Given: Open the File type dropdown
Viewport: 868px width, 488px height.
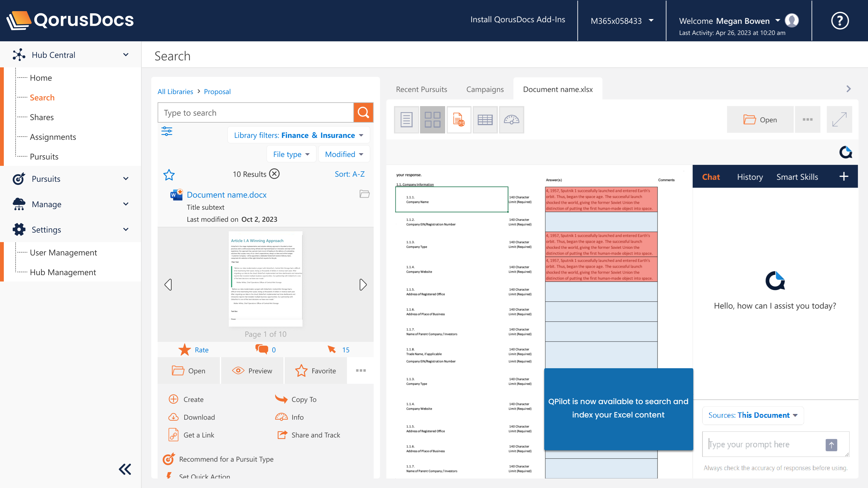Looking at the screenshot, I should (291, 154).
